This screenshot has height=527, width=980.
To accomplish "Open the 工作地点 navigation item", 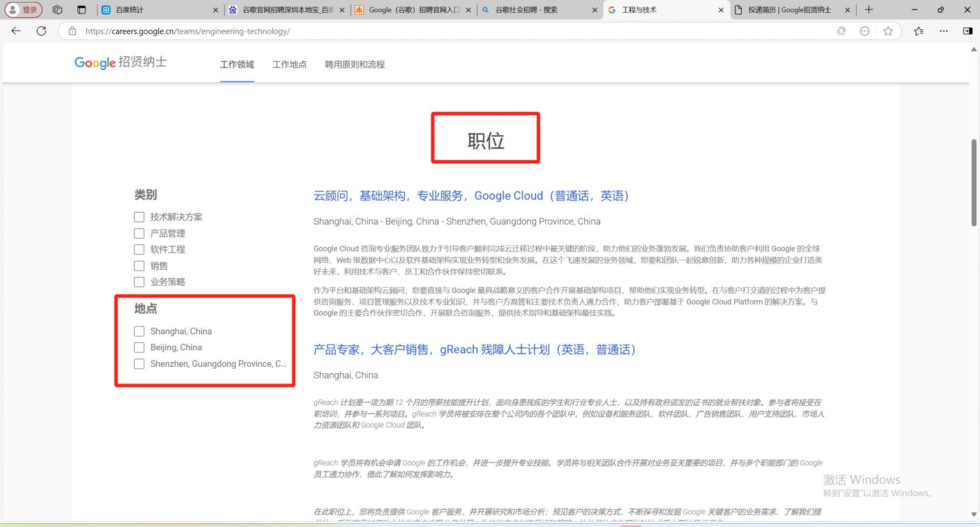I will click(x=289, y=64).
